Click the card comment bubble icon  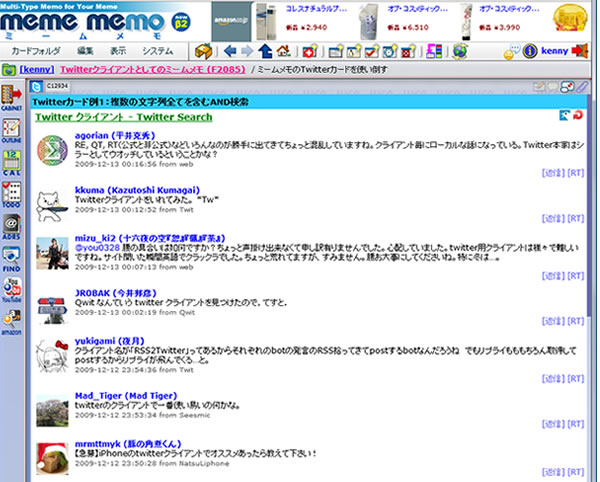553,87
